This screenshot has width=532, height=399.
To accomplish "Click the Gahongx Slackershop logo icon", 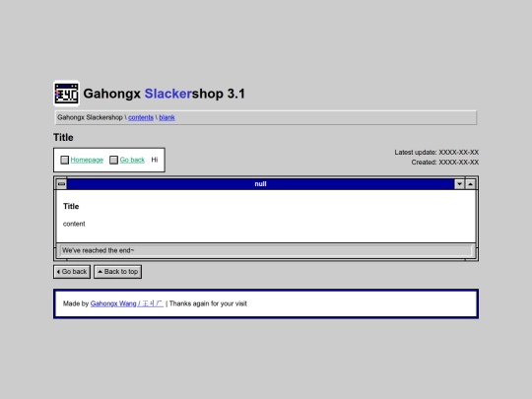I will click(x=67, y=94).
